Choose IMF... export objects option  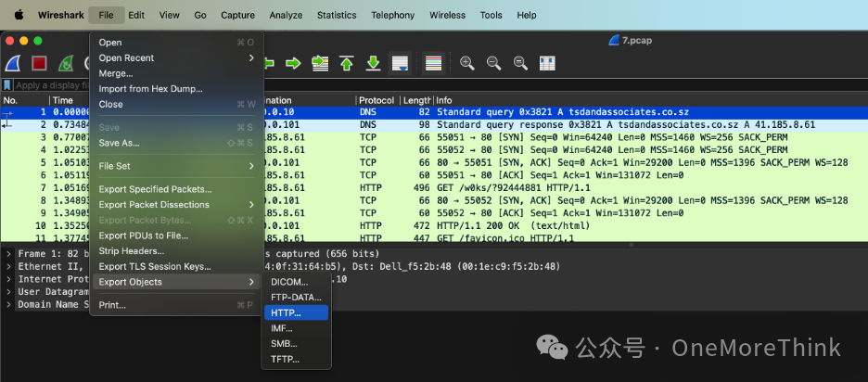[x=296, y=328]
